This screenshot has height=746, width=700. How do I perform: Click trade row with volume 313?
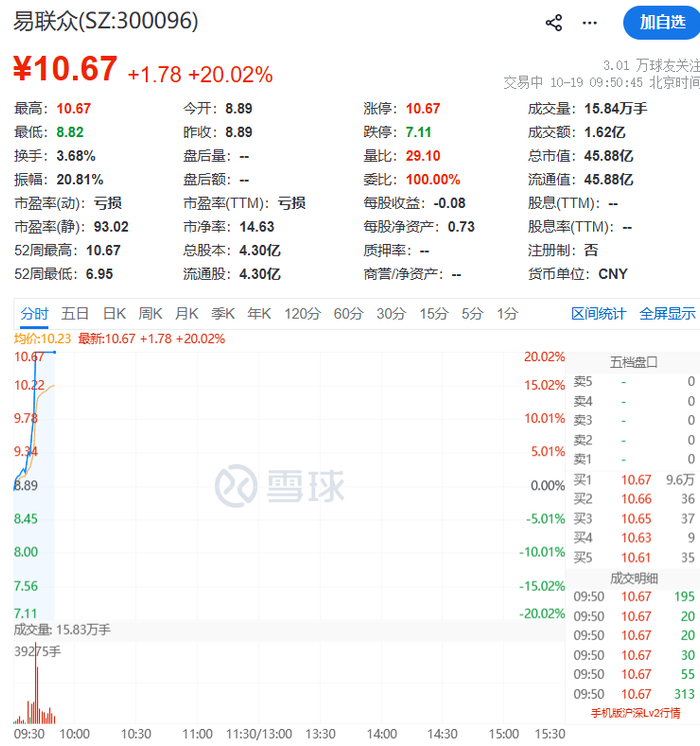633,694
